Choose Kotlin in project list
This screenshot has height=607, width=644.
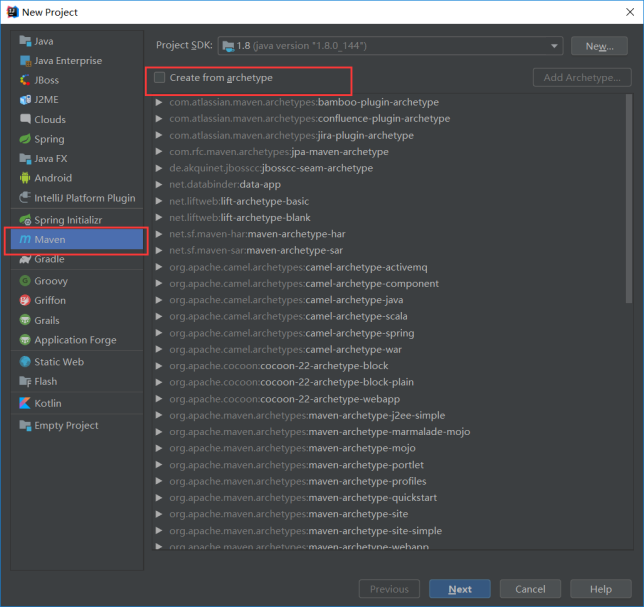(x=77, y=403)
